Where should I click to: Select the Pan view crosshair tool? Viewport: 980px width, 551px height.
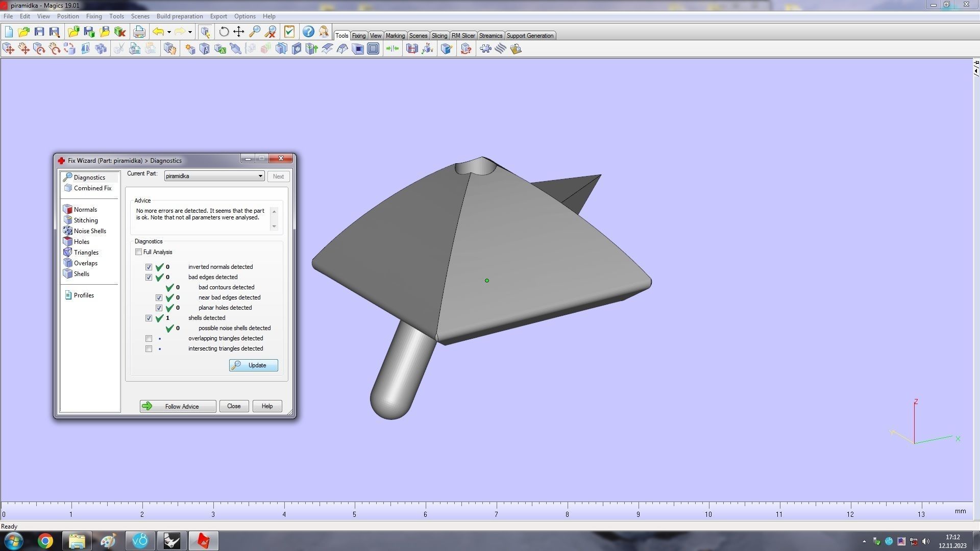tap(238, 32)
